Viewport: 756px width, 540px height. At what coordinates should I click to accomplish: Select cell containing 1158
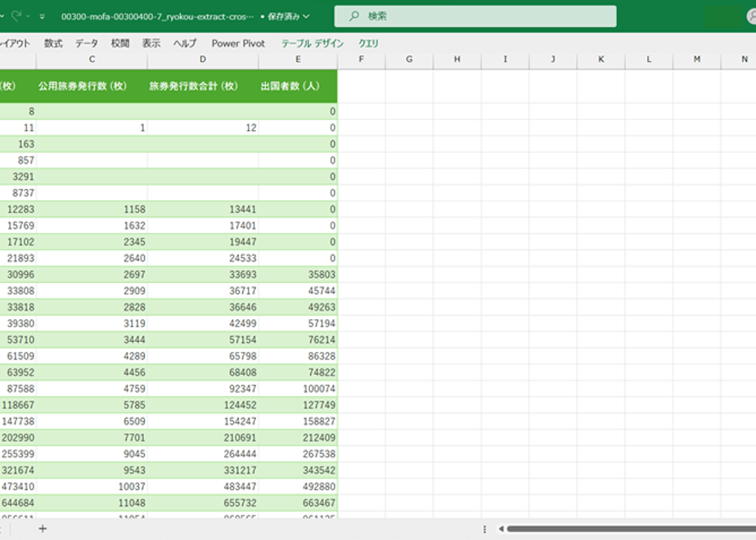click(x=92, y=209)
